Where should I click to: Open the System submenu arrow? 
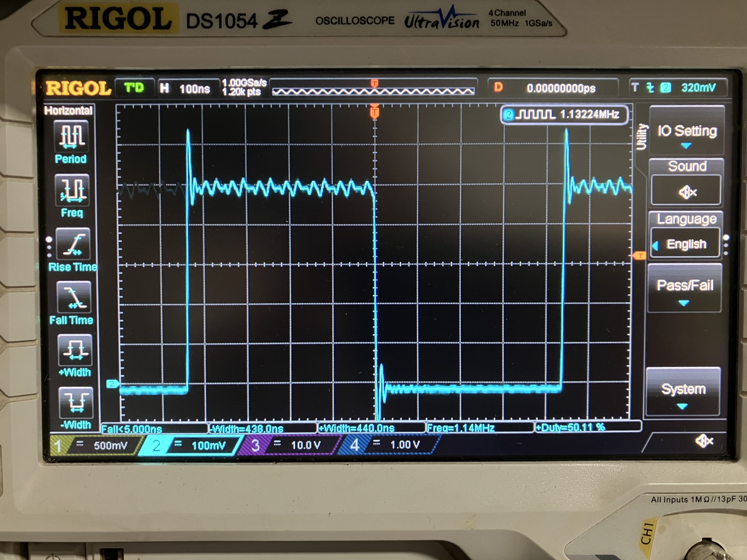pos(682,406)
